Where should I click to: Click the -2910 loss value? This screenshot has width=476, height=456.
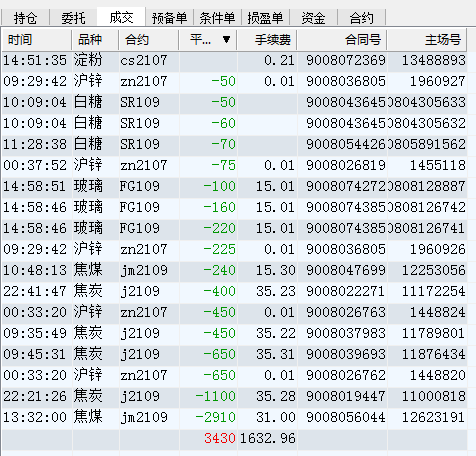point(216,417)
